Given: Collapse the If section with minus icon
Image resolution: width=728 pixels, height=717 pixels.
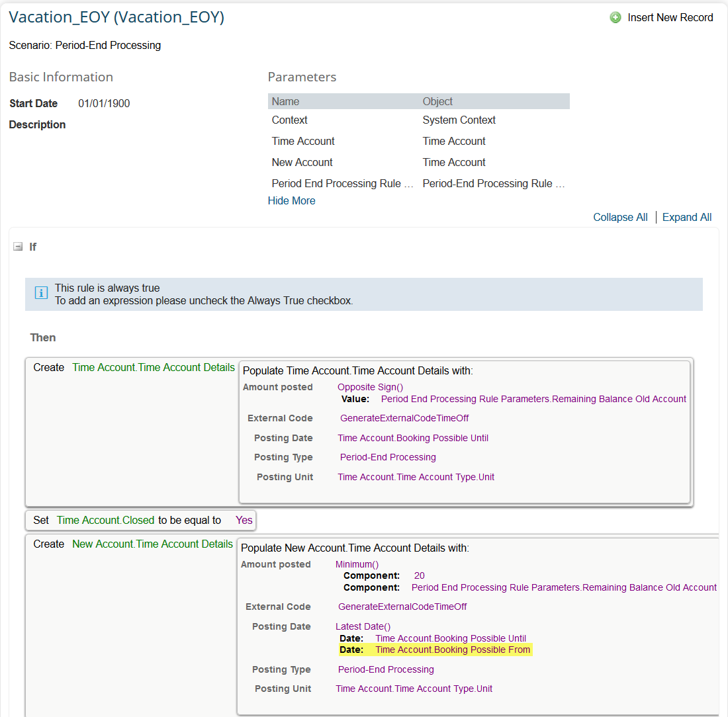Looking at the screenshot, I should coord(18,247).
